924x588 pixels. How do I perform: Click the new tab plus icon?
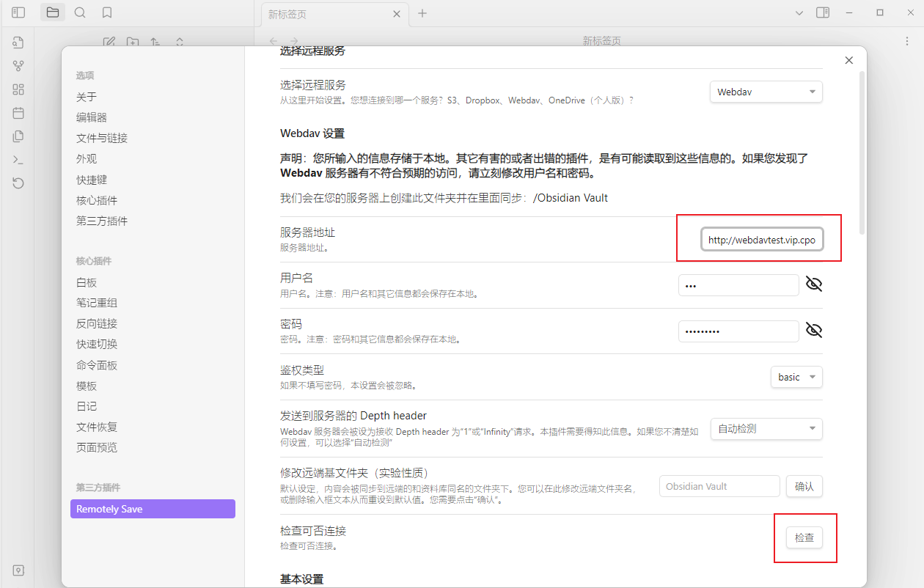click(x=422, y=13)
